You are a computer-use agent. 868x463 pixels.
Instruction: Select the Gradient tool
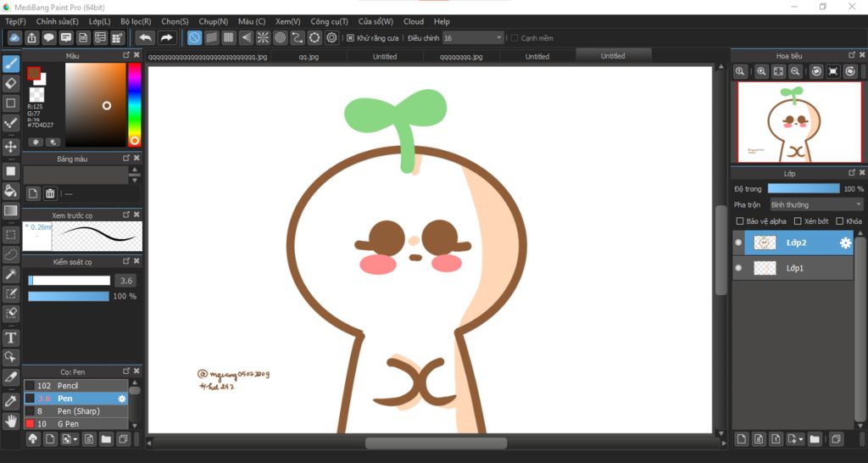pos(10,210)
